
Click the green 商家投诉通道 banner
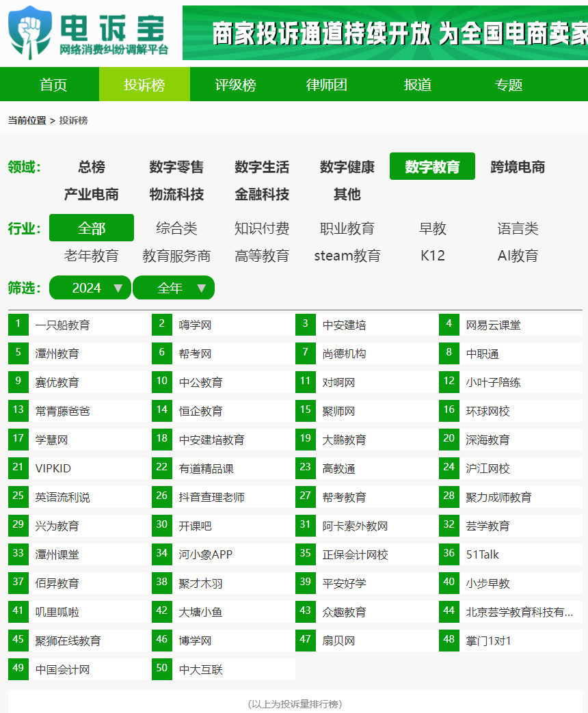(385, 33)
